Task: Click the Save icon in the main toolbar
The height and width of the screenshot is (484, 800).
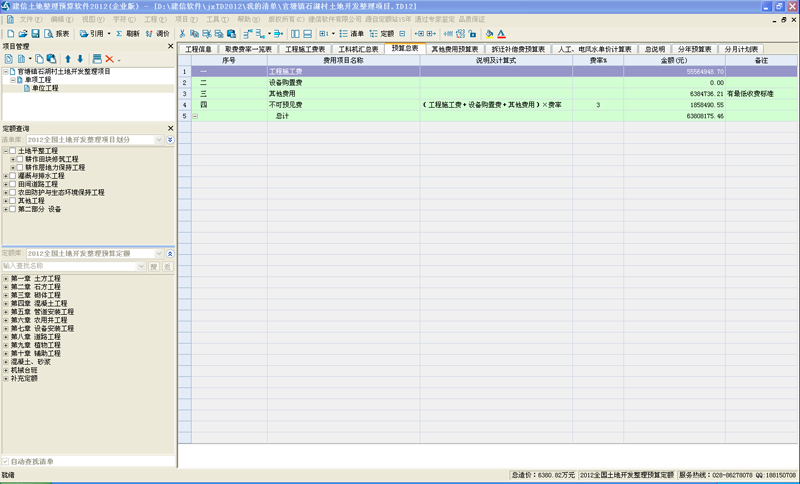Action: tap(35, 34)
